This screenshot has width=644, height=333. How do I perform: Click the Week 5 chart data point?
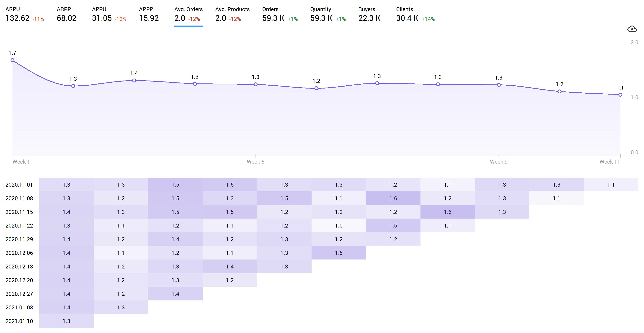(x=256, y=84)
